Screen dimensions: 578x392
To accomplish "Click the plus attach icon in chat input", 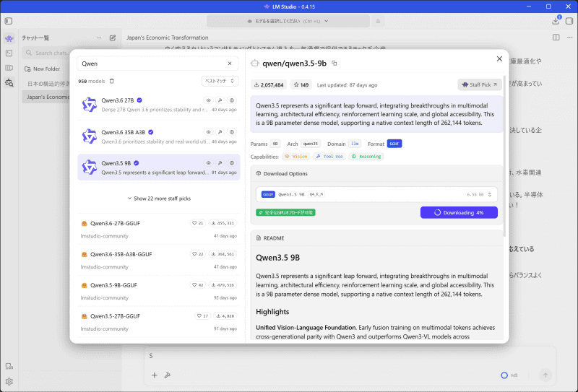I will coord(155,375).
